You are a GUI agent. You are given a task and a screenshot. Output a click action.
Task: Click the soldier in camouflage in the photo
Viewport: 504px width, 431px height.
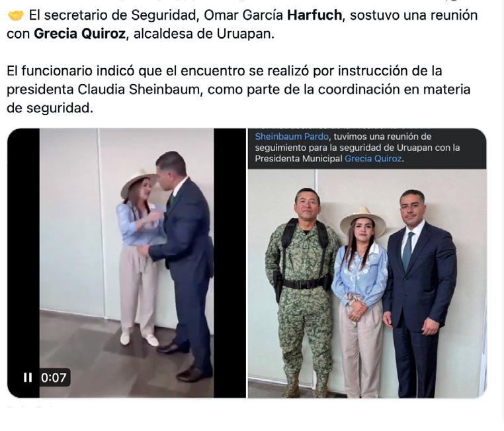[303, 289]
